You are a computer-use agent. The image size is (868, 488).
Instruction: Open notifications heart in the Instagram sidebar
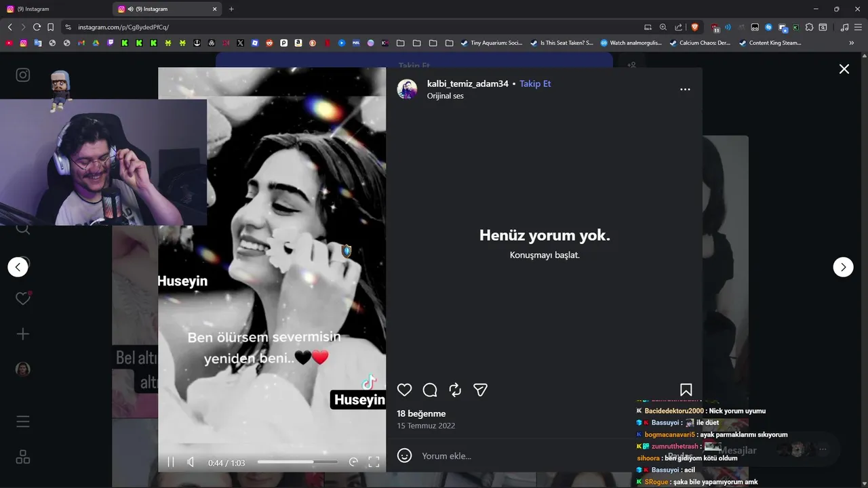pos(23,298)
